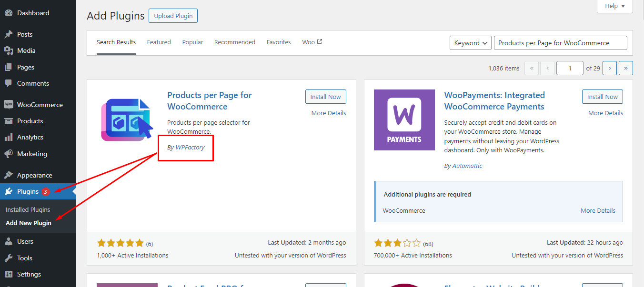Viewport: 644px width, 287px height.
Task: Install the WooPayments plugin
Action: click(603, 97)
